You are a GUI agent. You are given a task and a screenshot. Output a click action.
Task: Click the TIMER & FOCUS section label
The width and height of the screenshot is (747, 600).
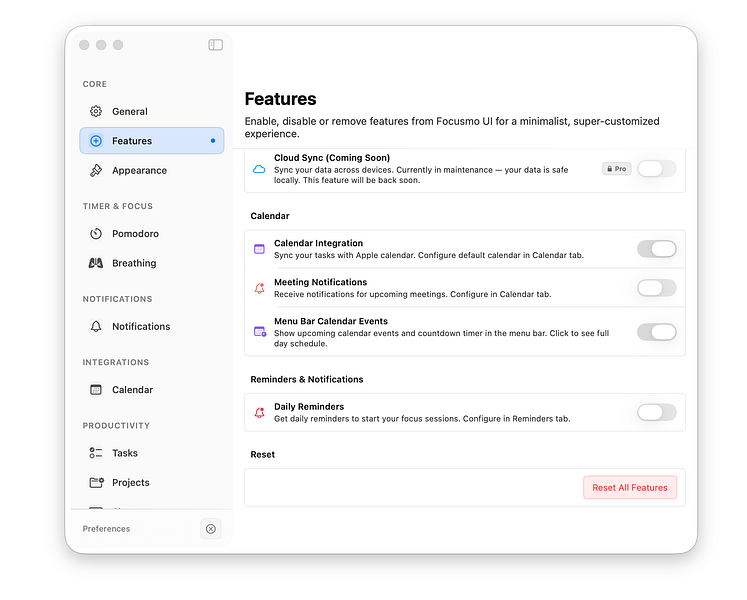(118, 206)
